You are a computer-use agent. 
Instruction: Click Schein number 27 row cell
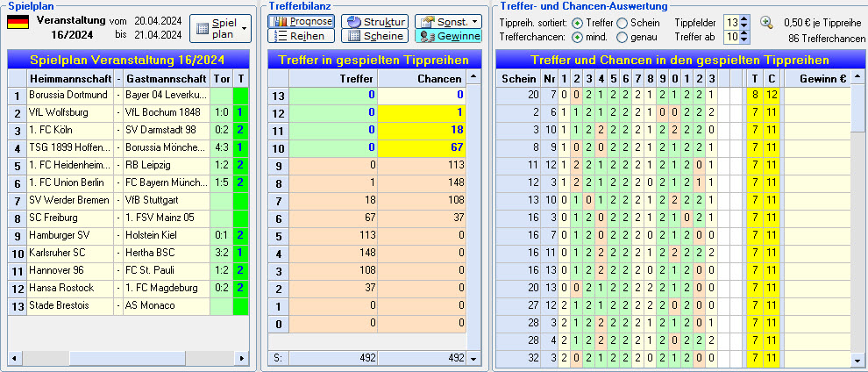tap(518, 305)
